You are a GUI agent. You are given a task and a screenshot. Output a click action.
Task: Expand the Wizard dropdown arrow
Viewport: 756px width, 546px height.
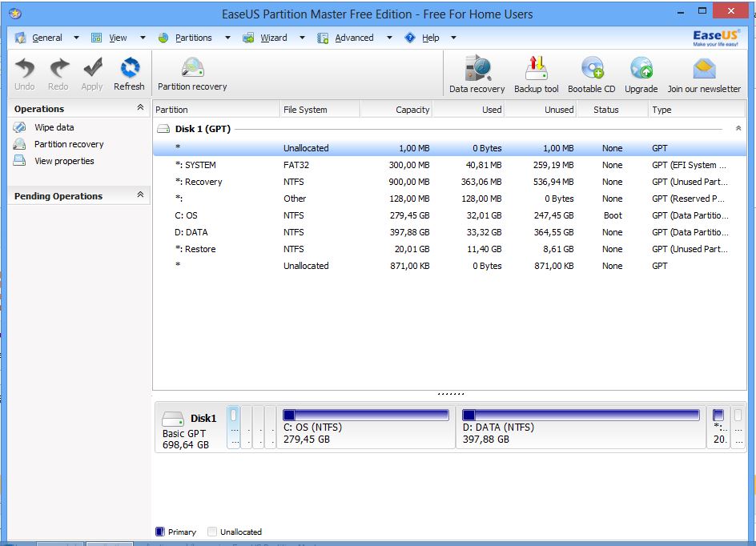click(x=302, y=38)
